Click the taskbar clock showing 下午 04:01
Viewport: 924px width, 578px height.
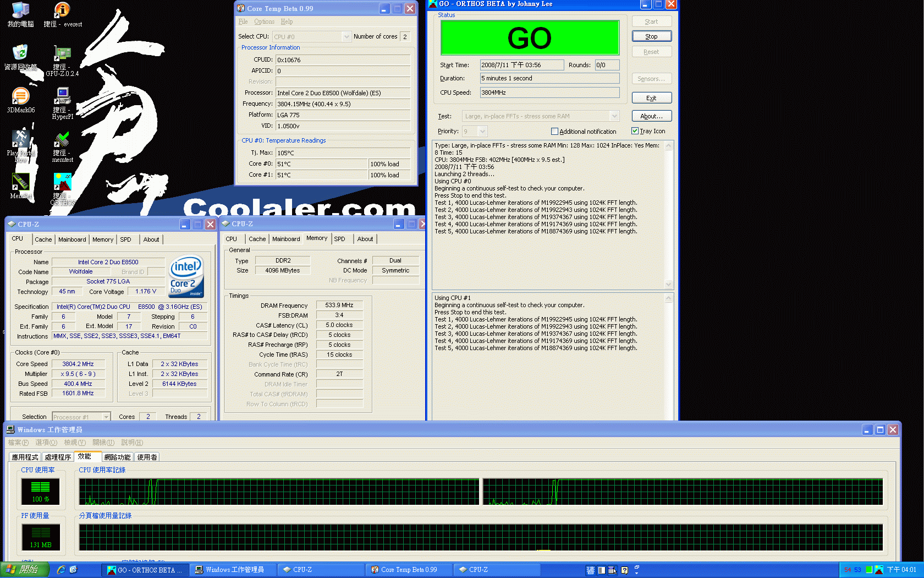901,570
